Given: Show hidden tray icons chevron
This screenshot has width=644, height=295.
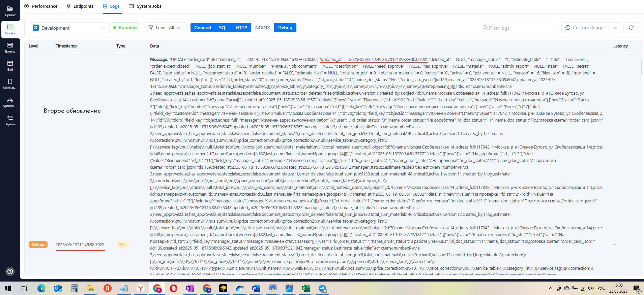Looking at the screenshot, I should [551, 288].
